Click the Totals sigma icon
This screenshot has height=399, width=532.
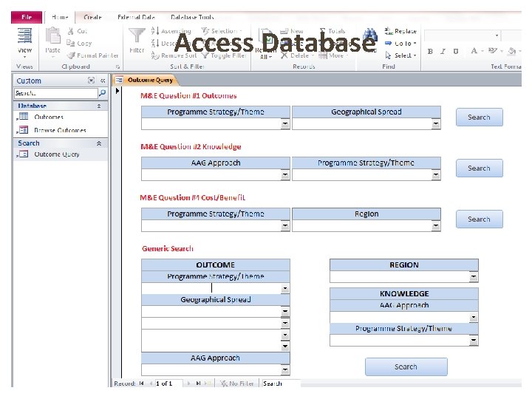click(x=322, y=31)
